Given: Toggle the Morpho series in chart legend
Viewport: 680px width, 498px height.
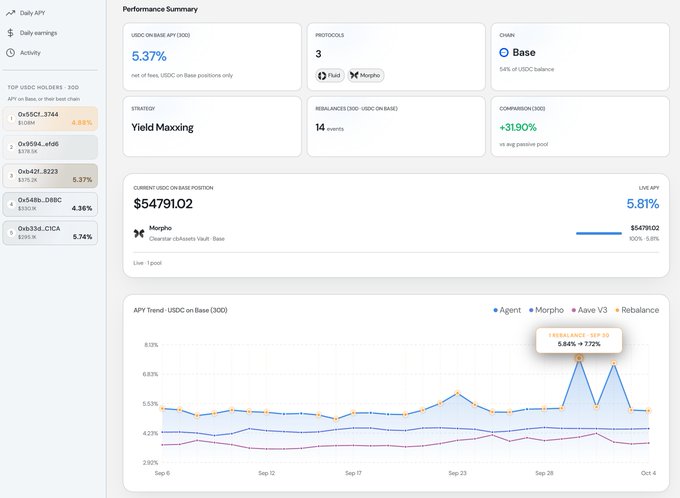Looking at the screenshot, I should tap(546, 310).
